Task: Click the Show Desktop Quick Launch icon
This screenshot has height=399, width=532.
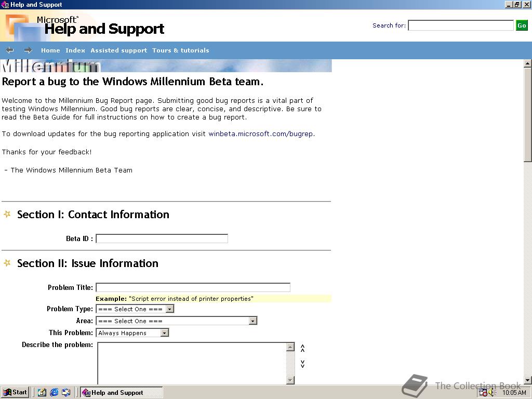Action: coord(42,393)
